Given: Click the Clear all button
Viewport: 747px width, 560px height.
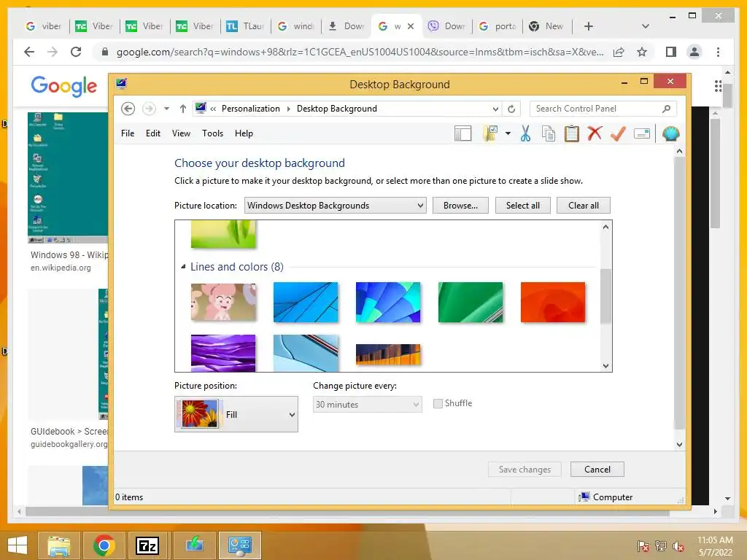Looking at the screenshot, I should (583, 205).
